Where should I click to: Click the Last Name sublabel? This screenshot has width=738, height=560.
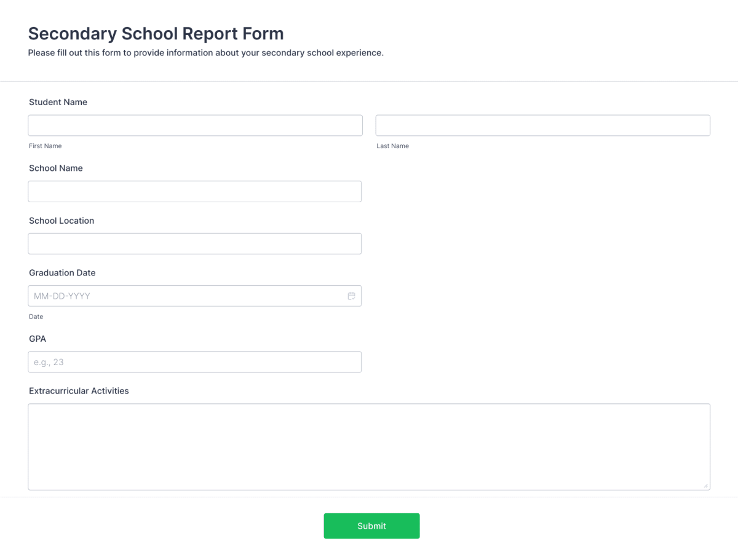tap(392, 146)
